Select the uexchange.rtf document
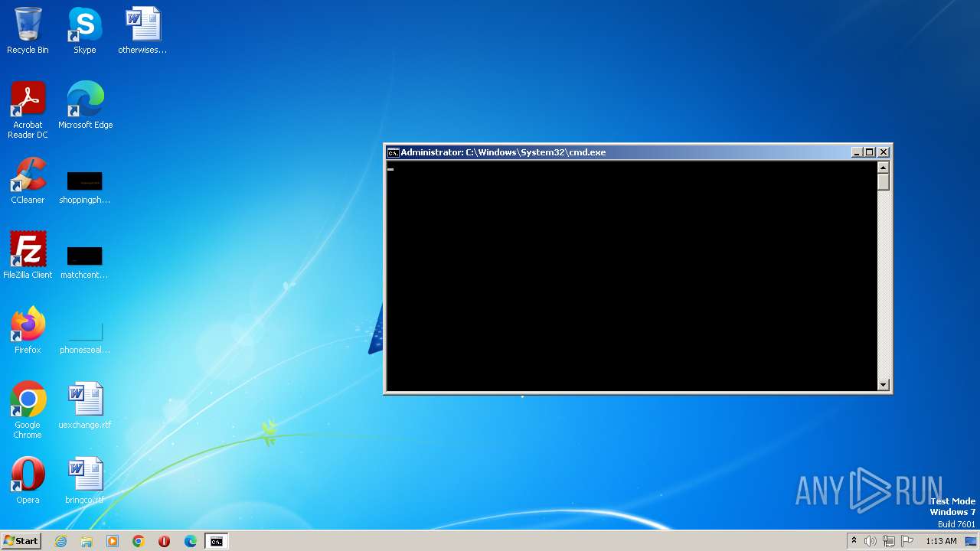 (x=85, y=406)
